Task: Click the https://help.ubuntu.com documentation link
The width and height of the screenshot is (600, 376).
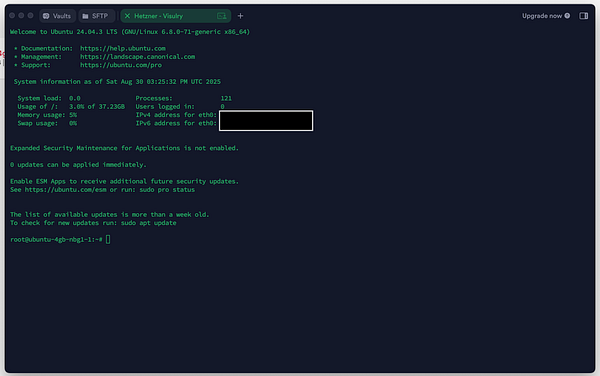Action: (123, 48)
